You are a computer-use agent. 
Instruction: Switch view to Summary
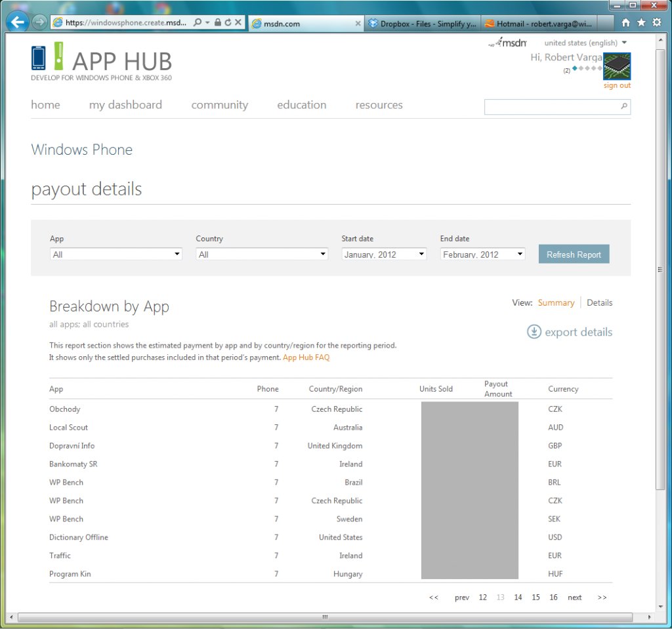(x=556, y=302)
